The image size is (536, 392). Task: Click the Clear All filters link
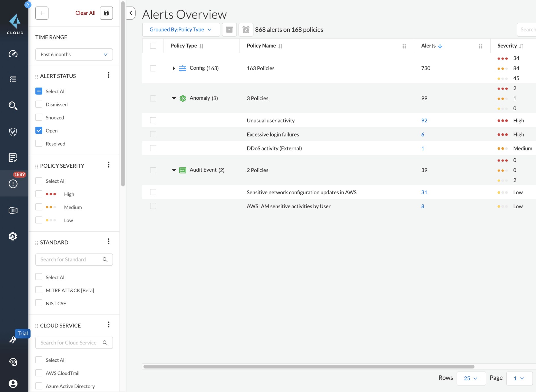coord(85,13)
